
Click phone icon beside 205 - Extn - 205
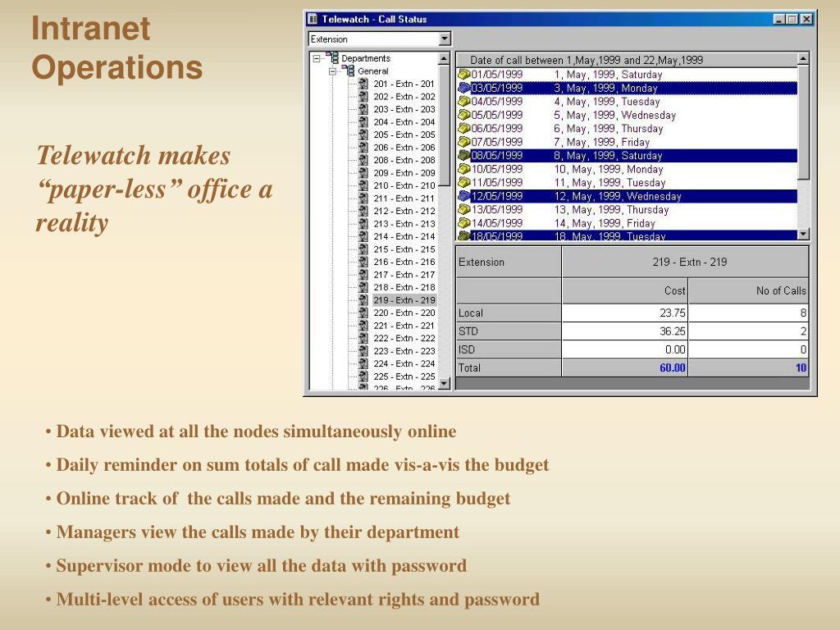363,135
